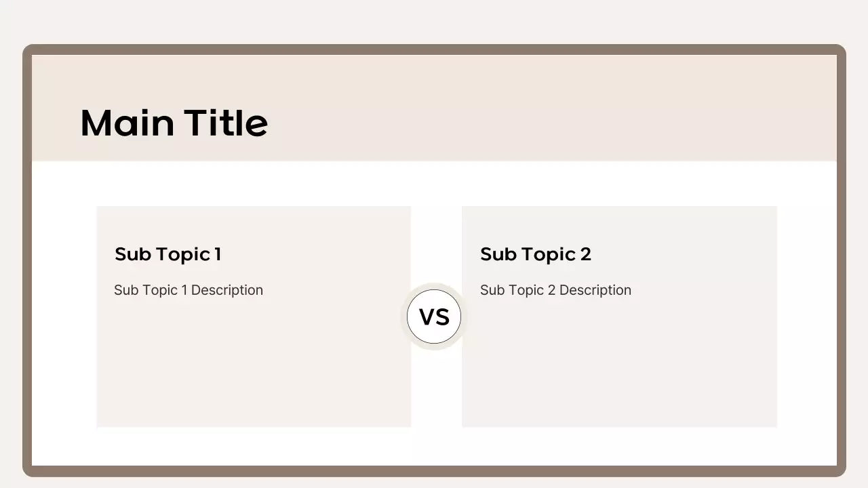The width and height of the screenshot is (868, 488).
Task: Click the Sub Topic 1 heading
Action: click(167, 254)
